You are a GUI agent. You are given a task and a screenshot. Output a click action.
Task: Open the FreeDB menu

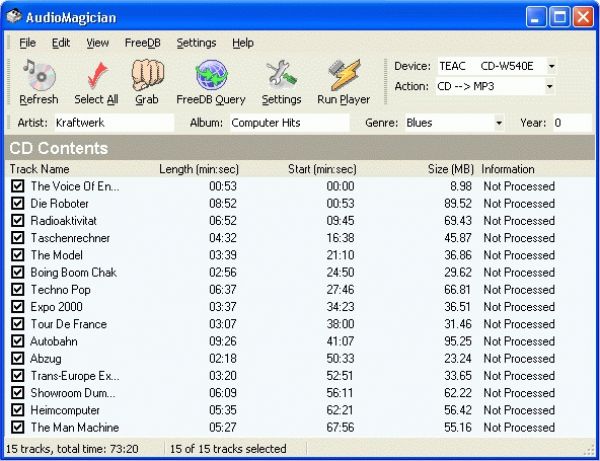[x=142, y=43]
